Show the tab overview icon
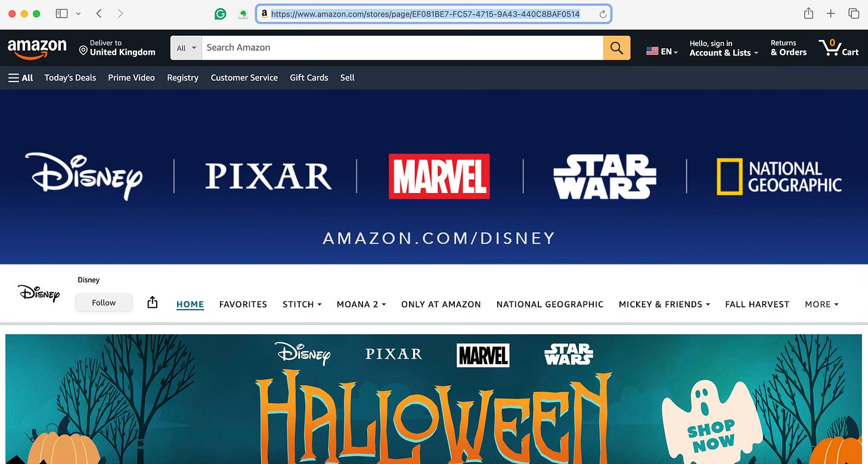This screenshot has height=464, width=868. (x=854, y=13)
